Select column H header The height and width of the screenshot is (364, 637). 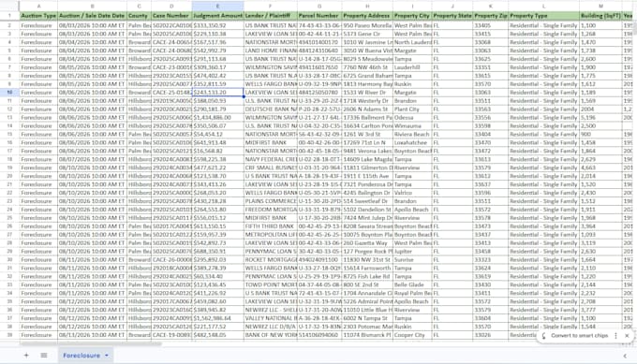pos(367,6)
